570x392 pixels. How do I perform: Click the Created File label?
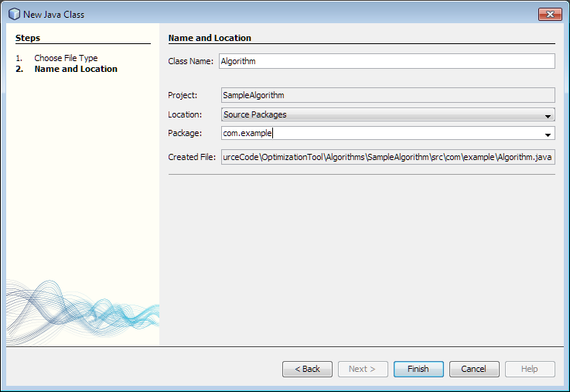[x=192, y=157]
